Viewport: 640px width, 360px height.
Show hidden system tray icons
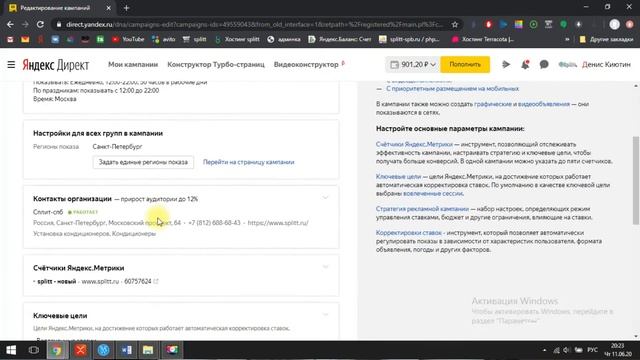[x=544, y=350]
